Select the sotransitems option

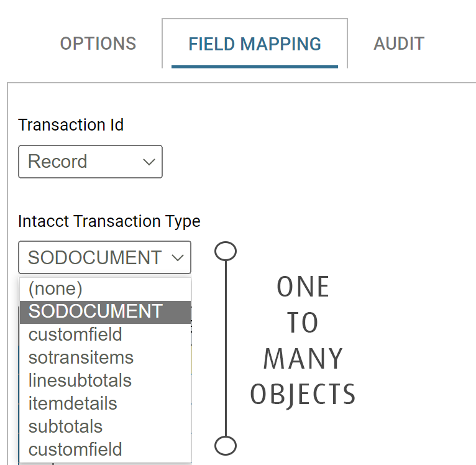pyautogui.click(x=106, y=358)
